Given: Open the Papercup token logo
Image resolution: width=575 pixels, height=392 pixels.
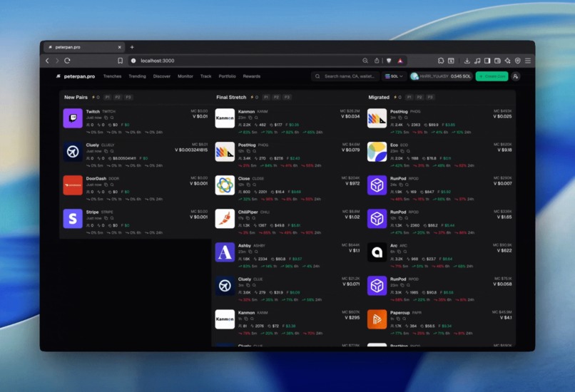Looking at the screenshot, I should pos(377,319).
